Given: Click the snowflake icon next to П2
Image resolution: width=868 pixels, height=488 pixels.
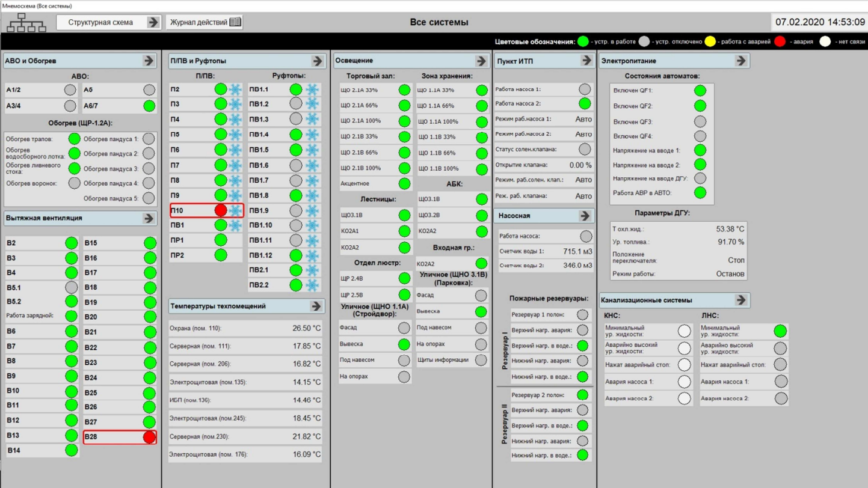Looking at the screenshot, I should [x=235, y=90].
